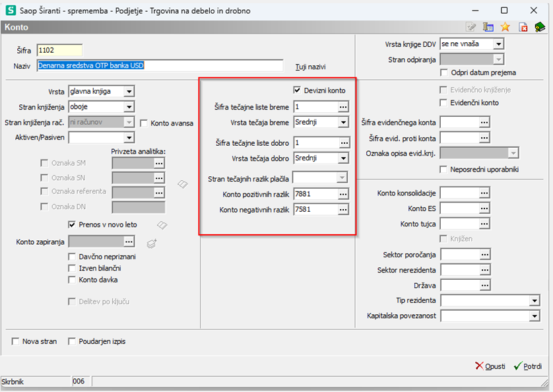Click the document with red X icon

(x=523, y=27)
